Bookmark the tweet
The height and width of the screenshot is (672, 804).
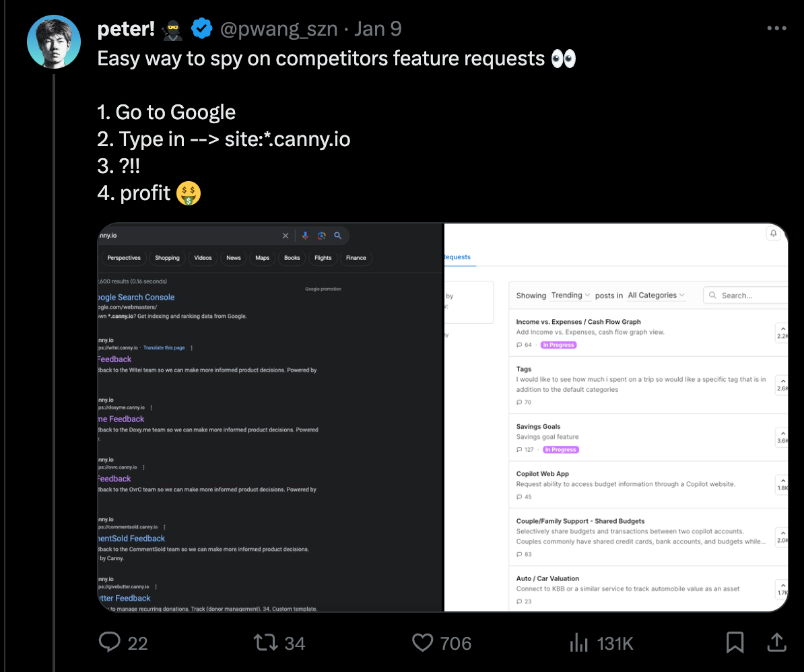coord(735,642)
